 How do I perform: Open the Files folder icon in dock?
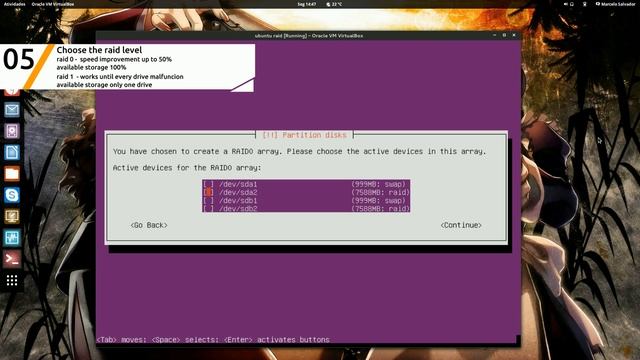12,173
